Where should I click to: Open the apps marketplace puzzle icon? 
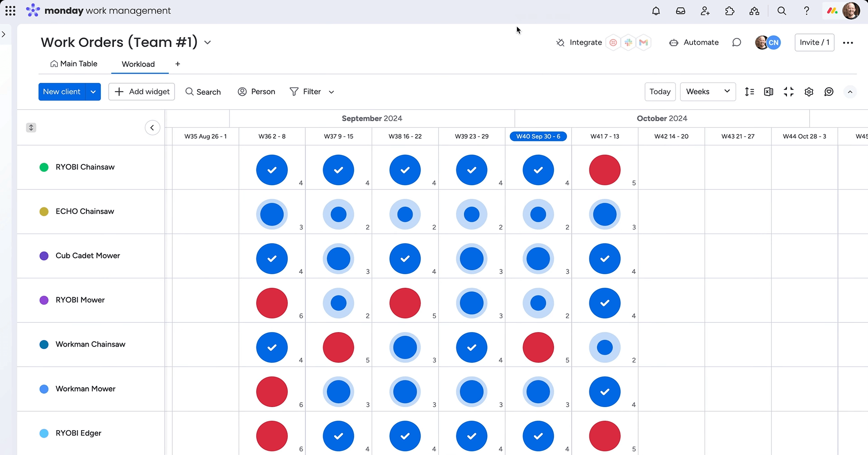pyautogui.click(x=730, y=11)
